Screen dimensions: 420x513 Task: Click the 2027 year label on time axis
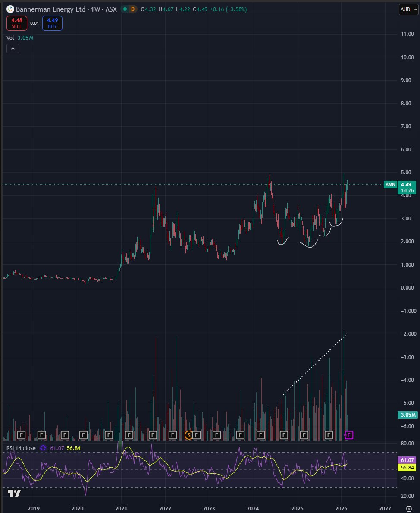click(x=385, y=508)
